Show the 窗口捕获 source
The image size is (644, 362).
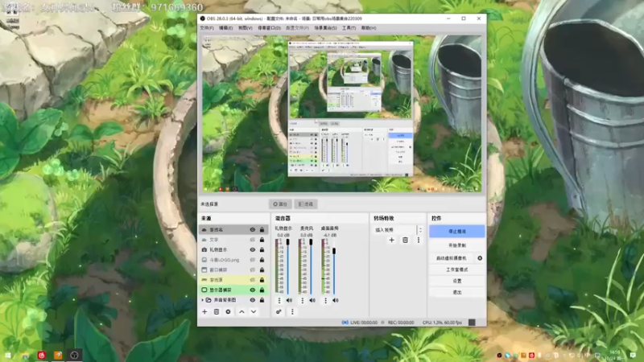(252, 269)
